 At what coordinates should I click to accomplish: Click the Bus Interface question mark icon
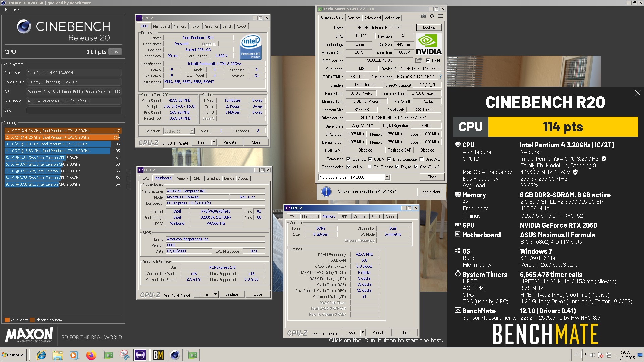coord(440,77)
